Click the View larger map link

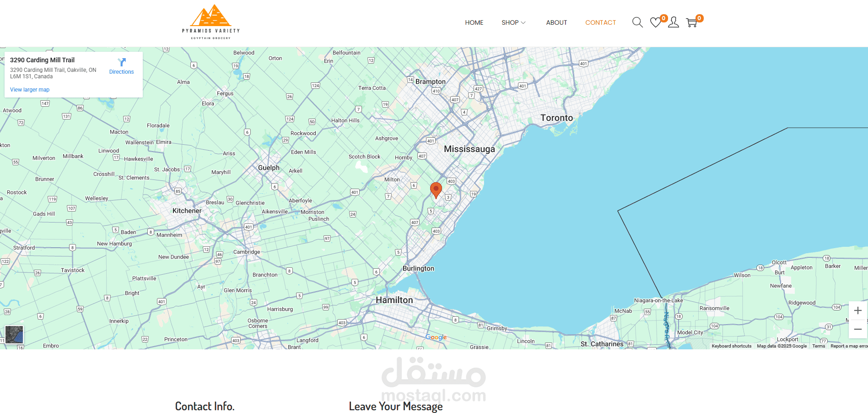pyautogui.click(x=30, y=90)
